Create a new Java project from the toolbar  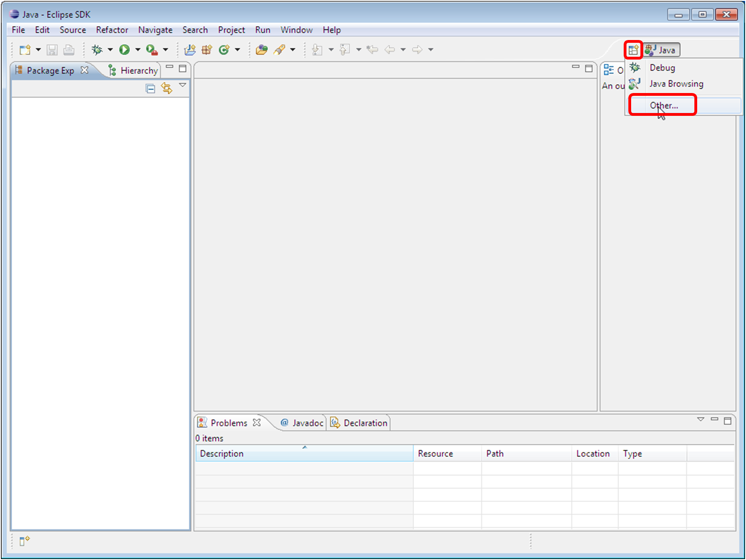pyautogui.click(x=190, y=50)
